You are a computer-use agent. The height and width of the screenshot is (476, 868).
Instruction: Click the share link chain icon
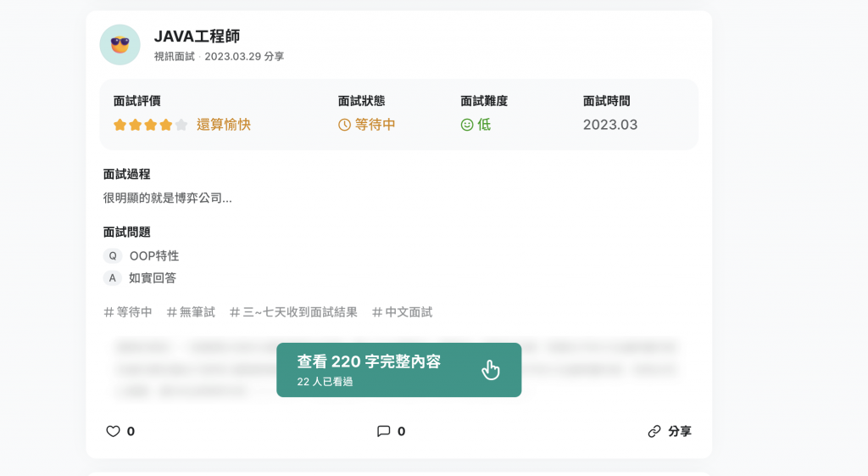pyautogui.click(x=654, y=431)
